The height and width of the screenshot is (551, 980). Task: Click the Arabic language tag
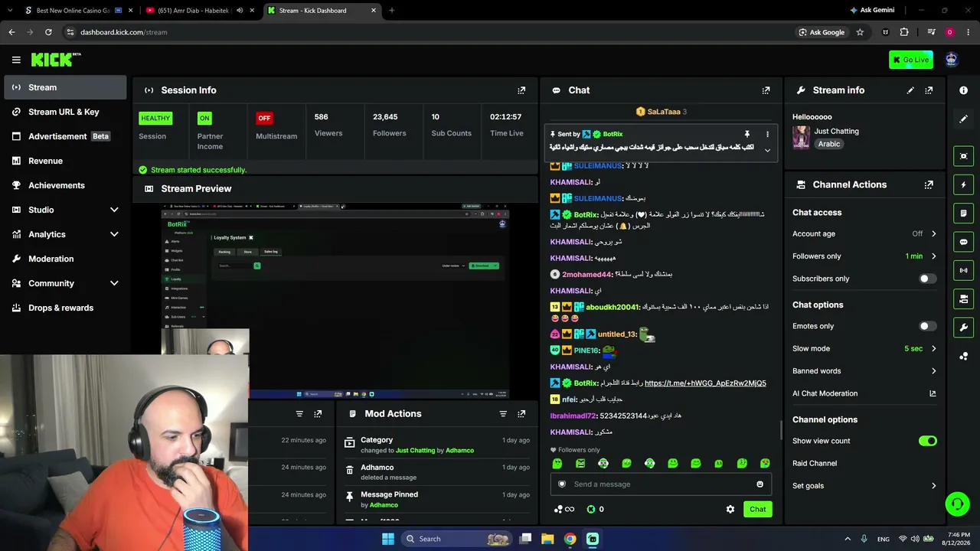tap(828, 144)
